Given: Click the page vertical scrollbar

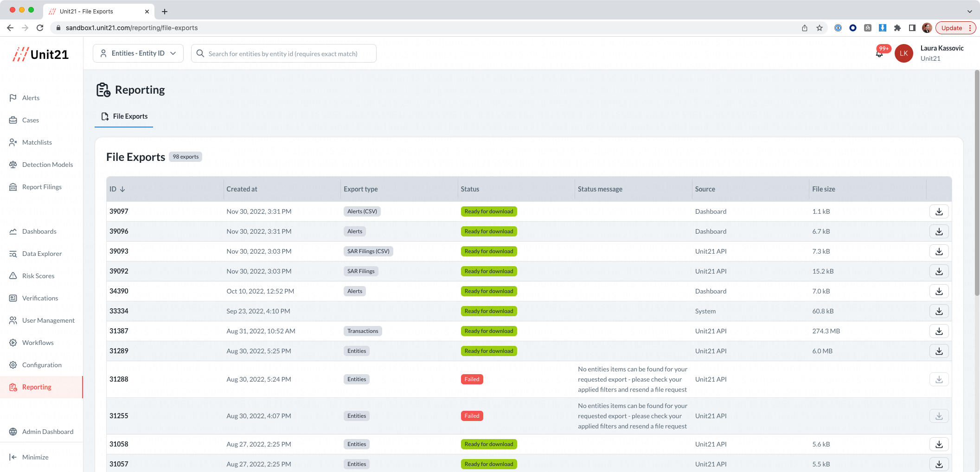Looking at the screenshot, I should tap(977, 183).
